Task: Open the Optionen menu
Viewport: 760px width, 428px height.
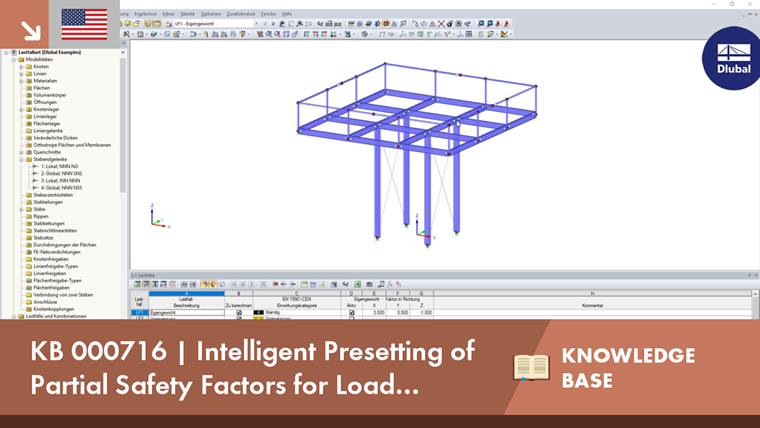Action: click(210, 14)
